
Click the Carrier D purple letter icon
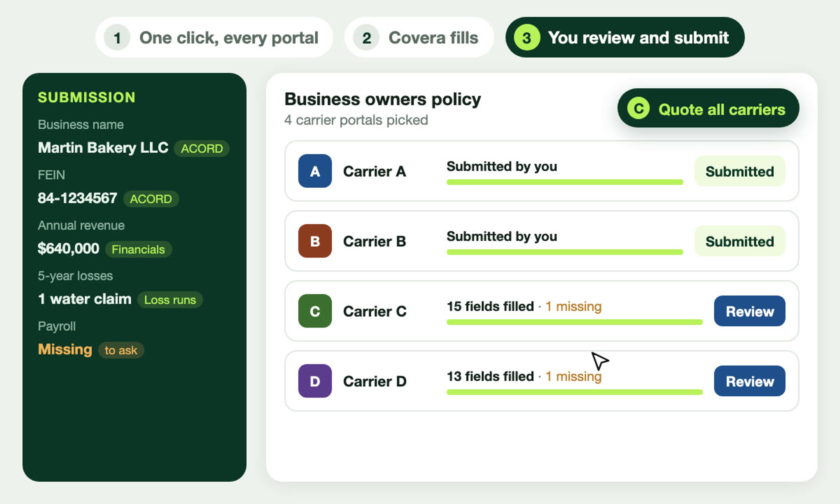click(315, 381)
